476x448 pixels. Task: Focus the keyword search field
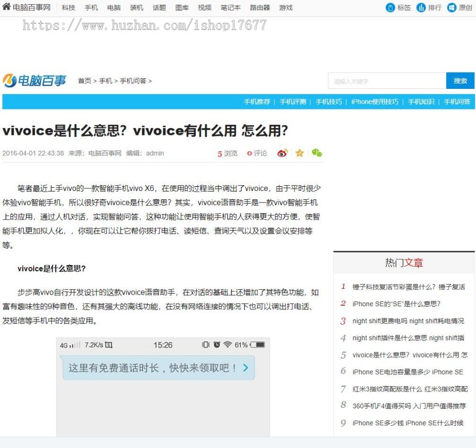(x=387, y=81)
